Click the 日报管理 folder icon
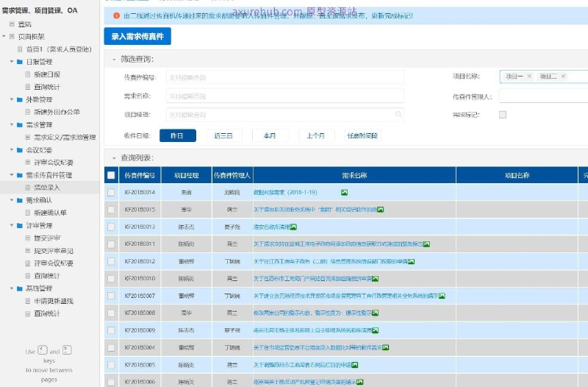This screenshot has height=387, width=588. tap(20, 62)
